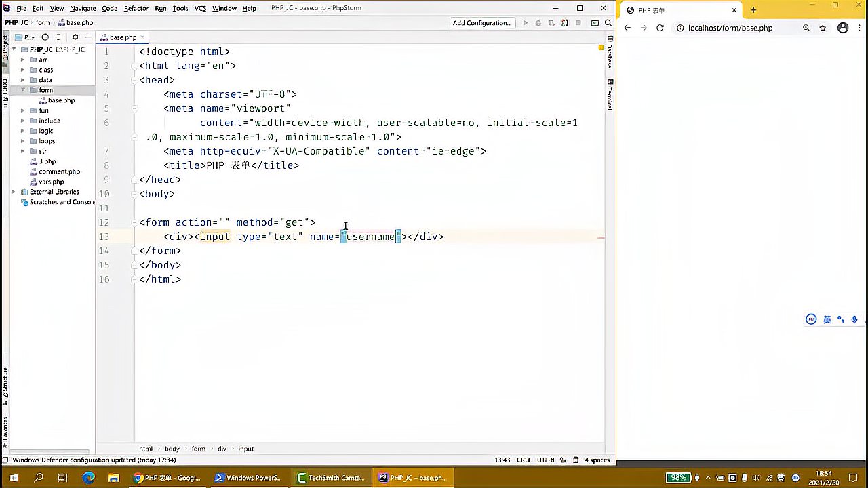The image size is (868, 488).
Task: Click Chrome back arrow
Action: (x=627, y=28)
